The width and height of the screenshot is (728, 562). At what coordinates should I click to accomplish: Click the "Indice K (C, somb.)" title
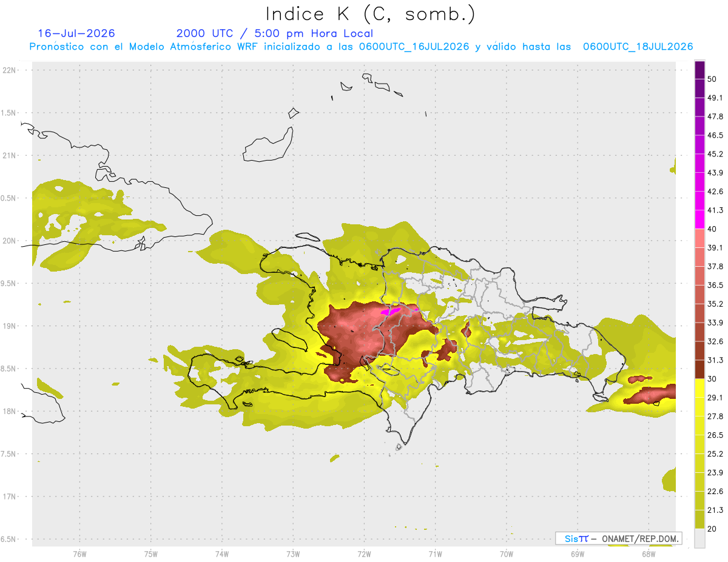[371, 14]
